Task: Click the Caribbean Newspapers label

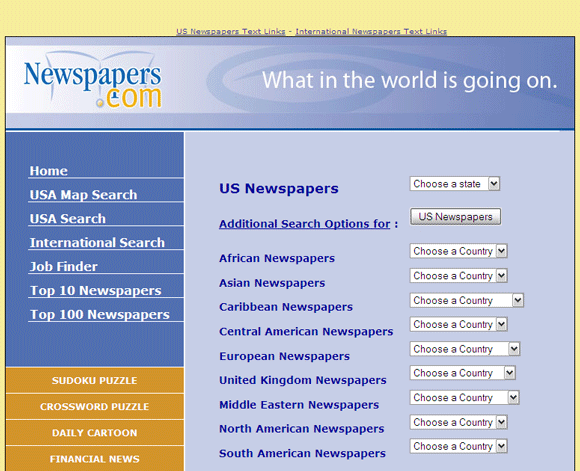Action: coord(286,307)
